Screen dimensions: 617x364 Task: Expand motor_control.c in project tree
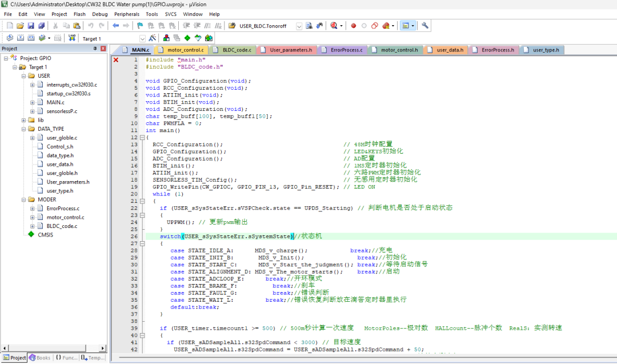[32, 217]
